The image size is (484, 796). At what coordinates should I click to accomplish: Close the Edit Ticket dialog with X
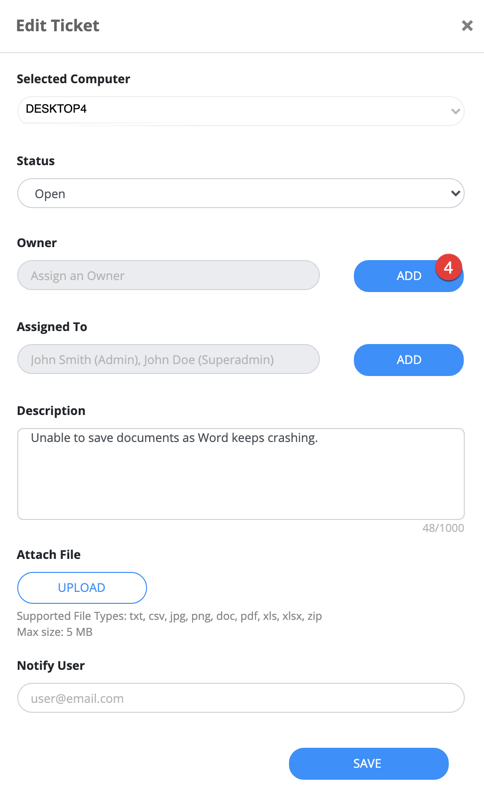coord(467,25)
